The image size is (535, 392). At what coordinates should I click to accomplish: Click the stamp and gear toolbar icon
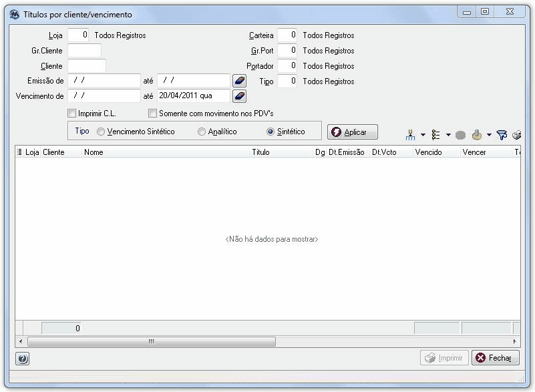coord(477,135)
